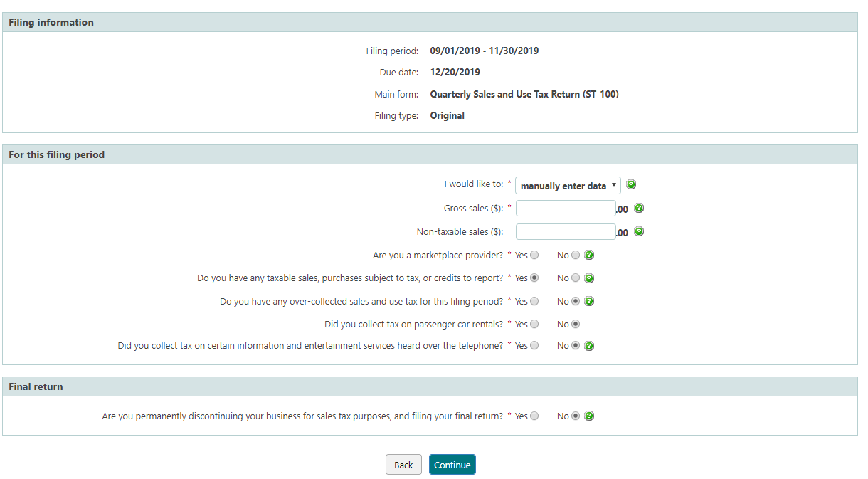This screenshot has width=868, height=479.
Task: Click the filing period "09/01/2019 - 11/30/2019"
Action: click(x=485, y=51)
